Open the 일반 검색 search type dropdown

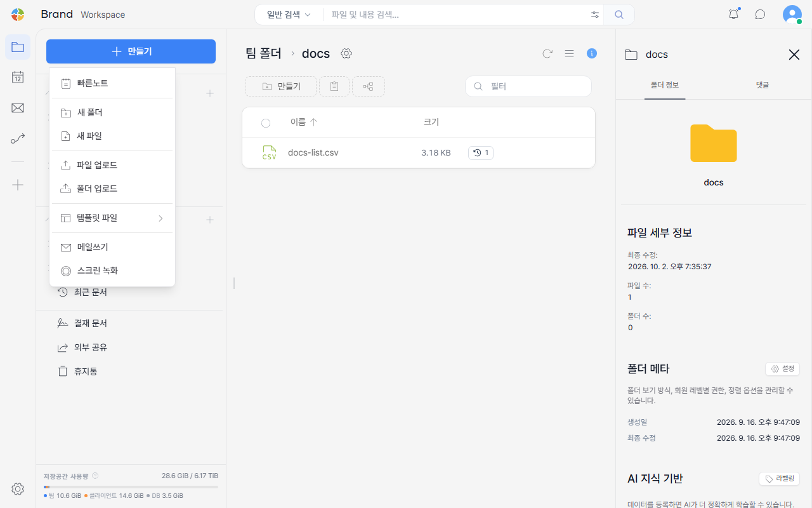(x=289, y=15)
